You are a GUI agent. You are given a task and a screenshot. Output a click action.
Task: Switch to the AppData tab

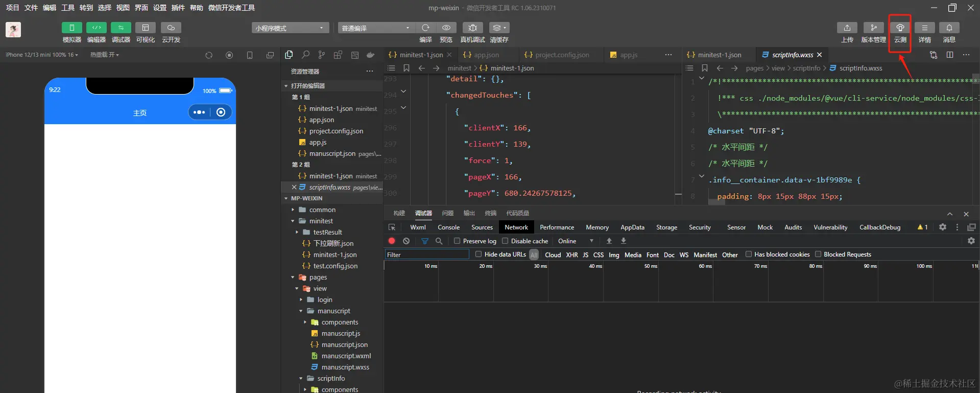632,227
